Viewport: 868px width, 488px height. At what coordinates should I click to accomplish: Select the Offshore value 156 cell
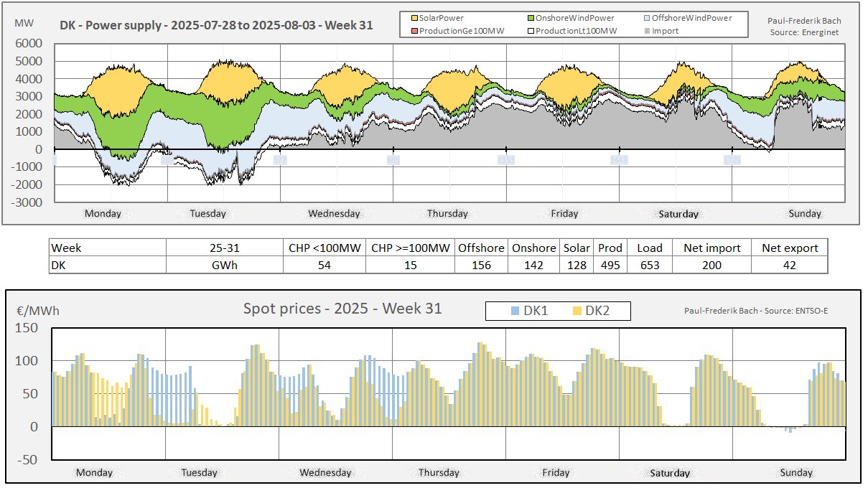point(481,265)
